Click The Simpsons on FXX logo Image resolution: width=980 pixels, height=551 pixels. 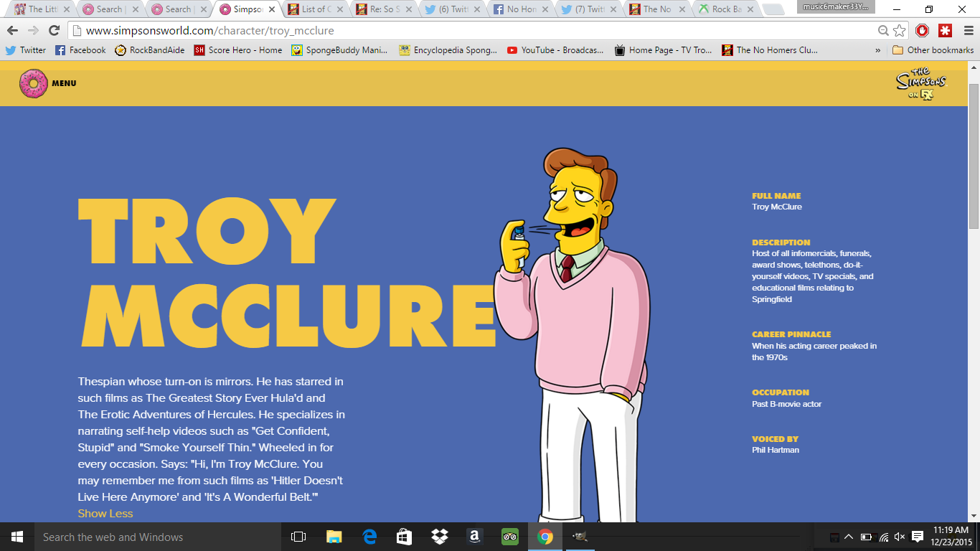pyautogui.click(x=922, y=84)
